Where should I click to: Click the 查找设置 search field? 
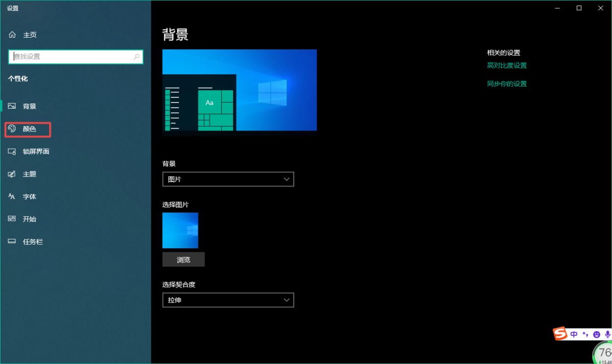pyautogui.click(x=75, y=57)
